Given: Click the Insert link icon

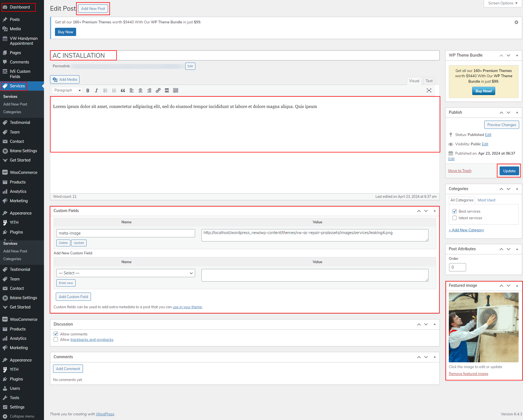Looking at the screenshot, I should (x=158, y=90).
